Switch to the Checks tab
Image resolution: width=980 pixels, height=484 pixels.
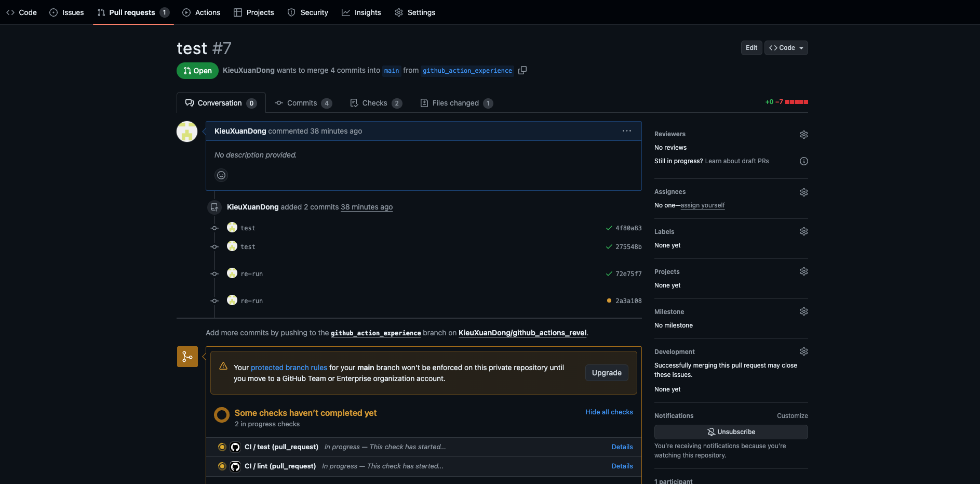pos(376,103)
